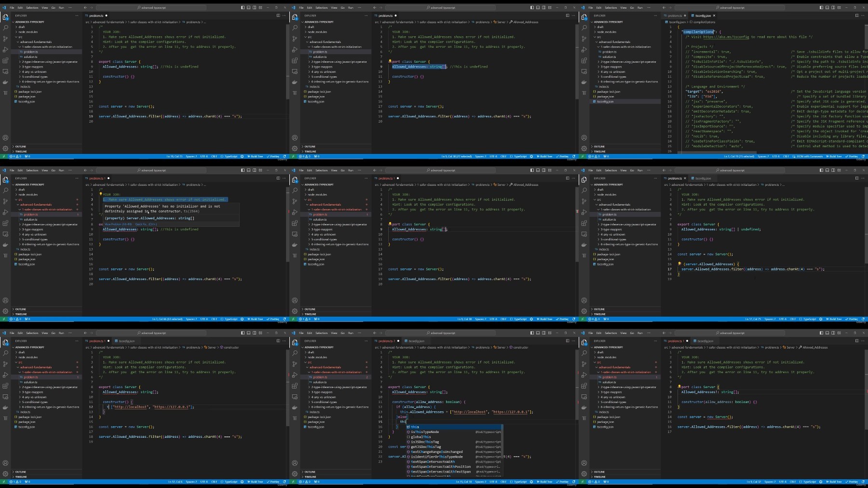868x488 pixels.
Task: Collapse ADVANCED-TYPESCRIPT root in the error tooltip window
Action: click(29, 184)
